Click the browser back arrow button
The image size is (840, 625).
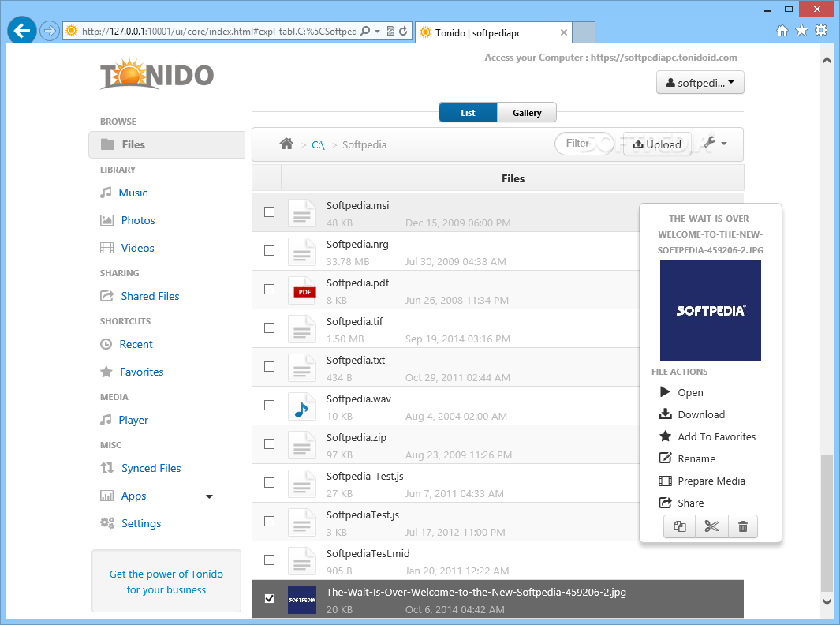[x=22, y=31]
